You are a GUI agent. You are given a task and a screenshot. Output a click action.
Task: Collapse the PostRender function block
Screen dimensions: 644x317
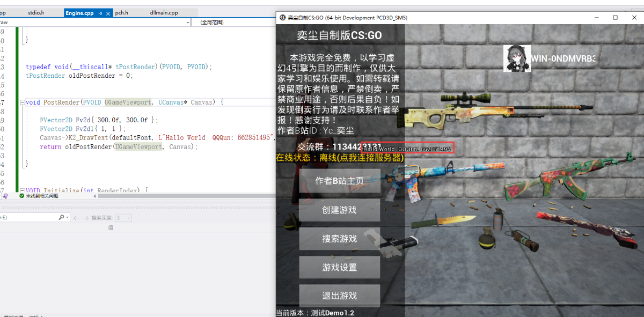tap(21, 102)
